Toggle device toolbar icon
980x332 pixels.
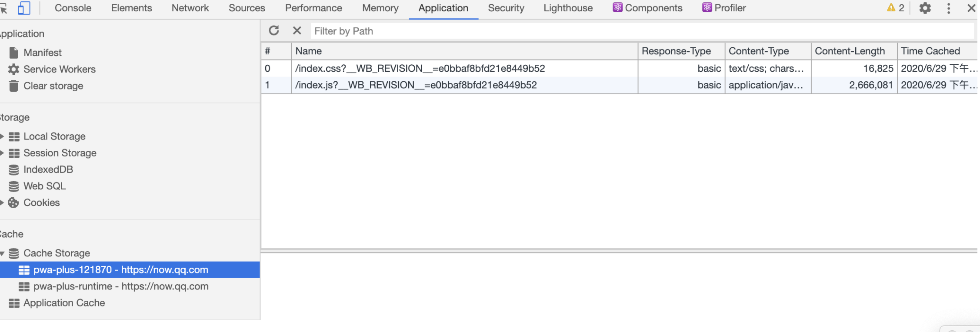[24, 8]
